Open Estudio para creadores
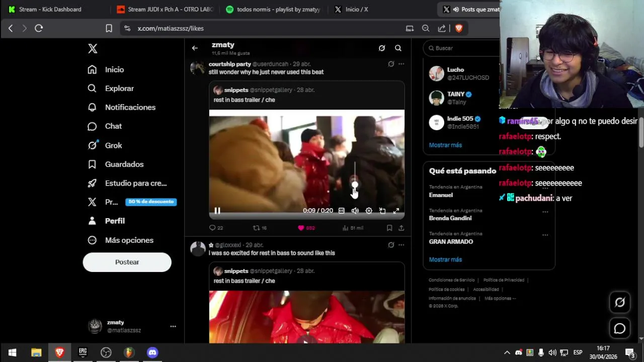Image resolution: width=644 pixels, height=362 pixels. pyautogui.click(x=127, y=183)
